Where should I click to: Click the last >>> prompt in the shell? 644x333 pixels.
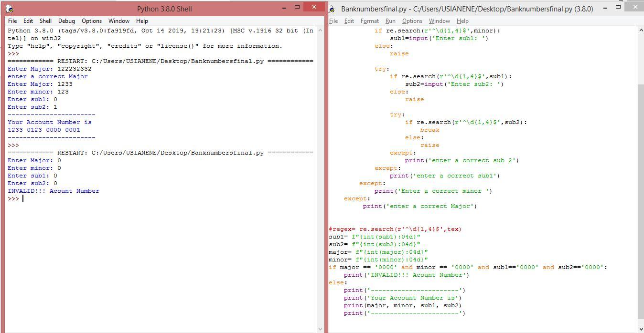13,198
